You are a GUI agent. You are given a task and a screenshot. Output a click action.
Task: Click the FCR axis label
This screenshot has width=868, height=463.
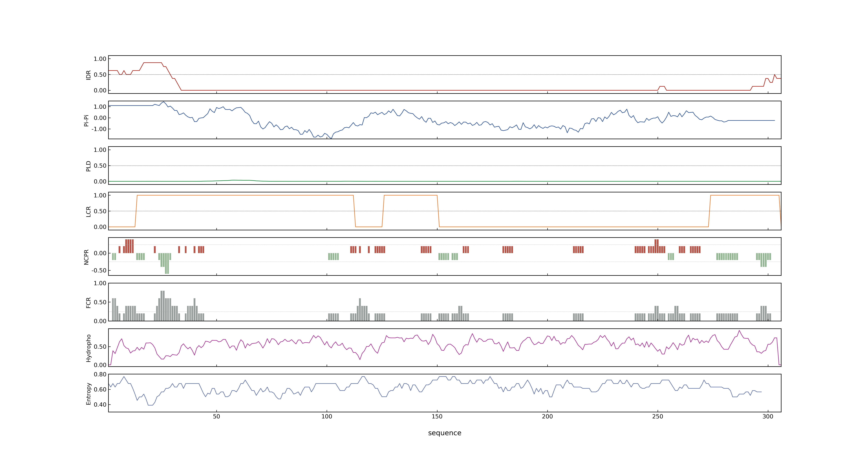tap(88, 302)
